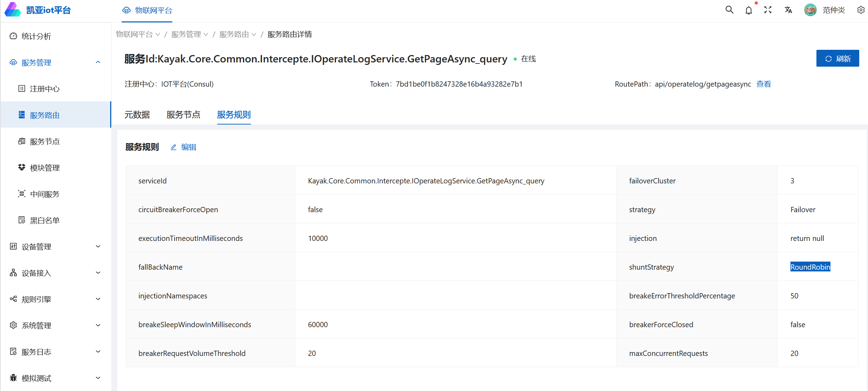The image size is (868, 391).
Task: Switch to the 服务节点 tab
Action: pos(183,115)
